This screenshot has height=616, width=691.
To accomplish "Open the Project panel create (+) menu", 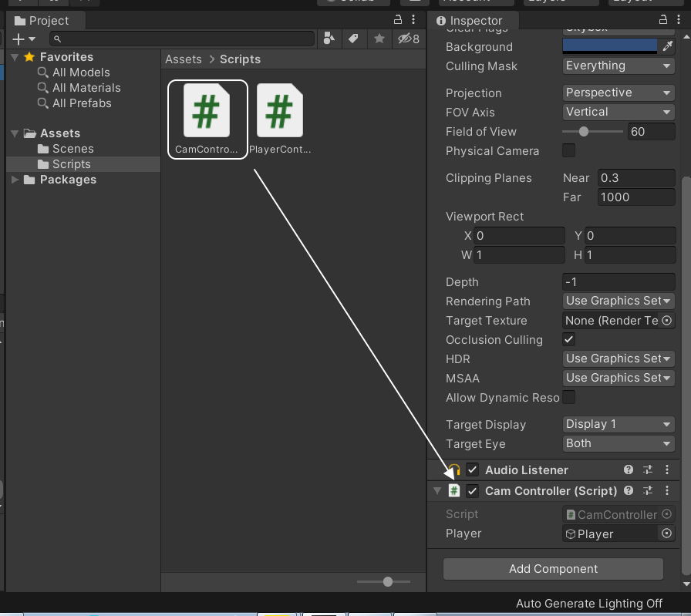I will click(23, 39).
